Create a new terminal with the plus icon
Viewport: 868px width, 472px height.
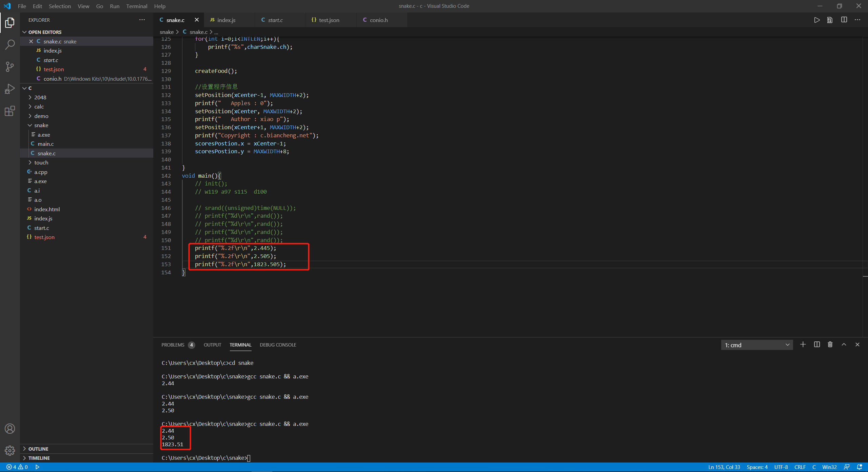click(x=803, y=345)
